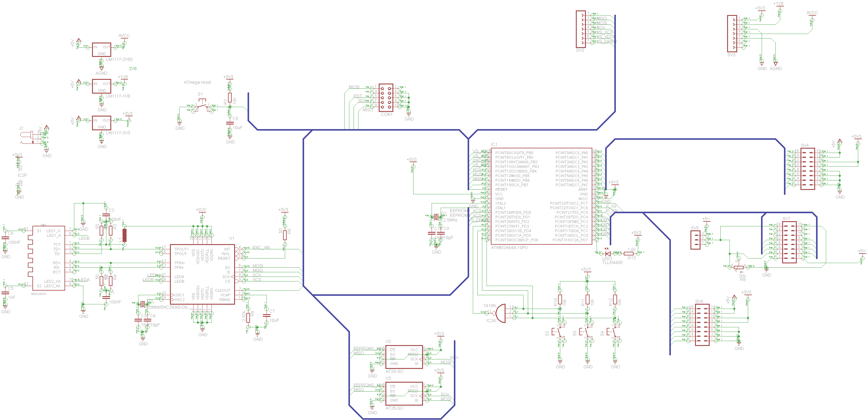The image size is (868, 420).
Task: Click the LED1 TLLR4400 diode symbol
Action: (608, 253)
